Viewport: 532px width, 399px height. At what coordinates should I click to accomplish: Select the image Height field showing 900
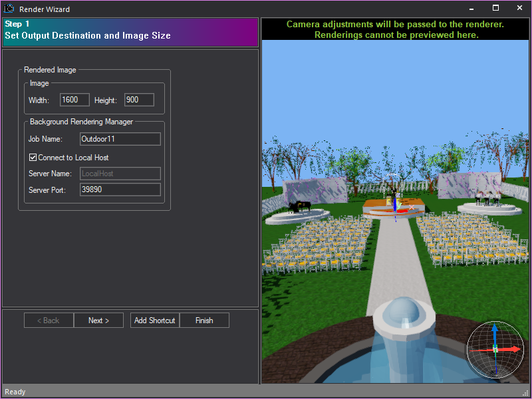click(x=138, y=100)
